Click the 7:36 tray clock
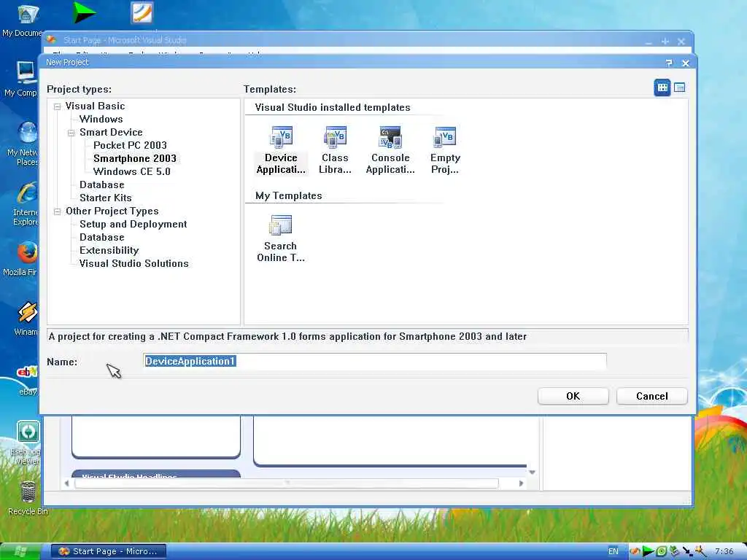Image resolution: width=747 pixels, height=560 pixels. 724,551
